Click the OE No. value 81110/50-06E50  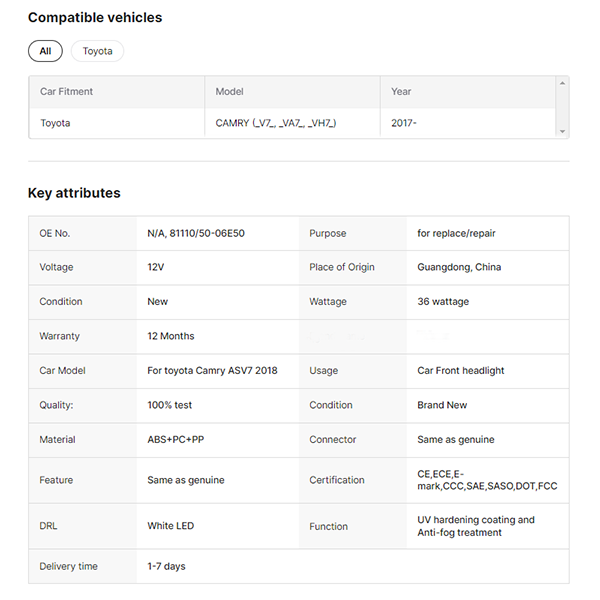[196, 233]
